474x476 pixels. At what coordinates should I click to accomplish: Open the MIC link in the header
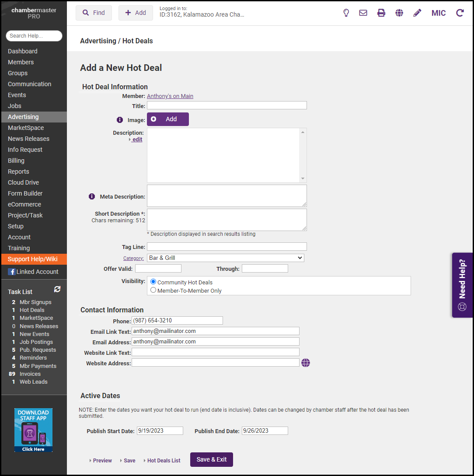click(439, 13)
